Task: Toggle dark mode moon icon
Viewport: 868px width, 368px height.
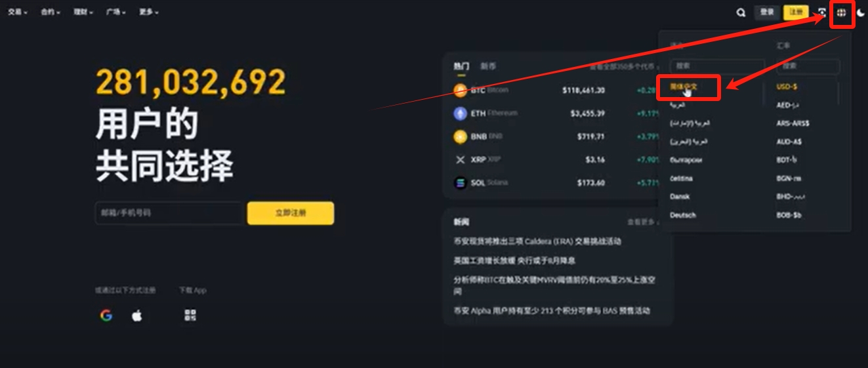Action: point(860,12)
